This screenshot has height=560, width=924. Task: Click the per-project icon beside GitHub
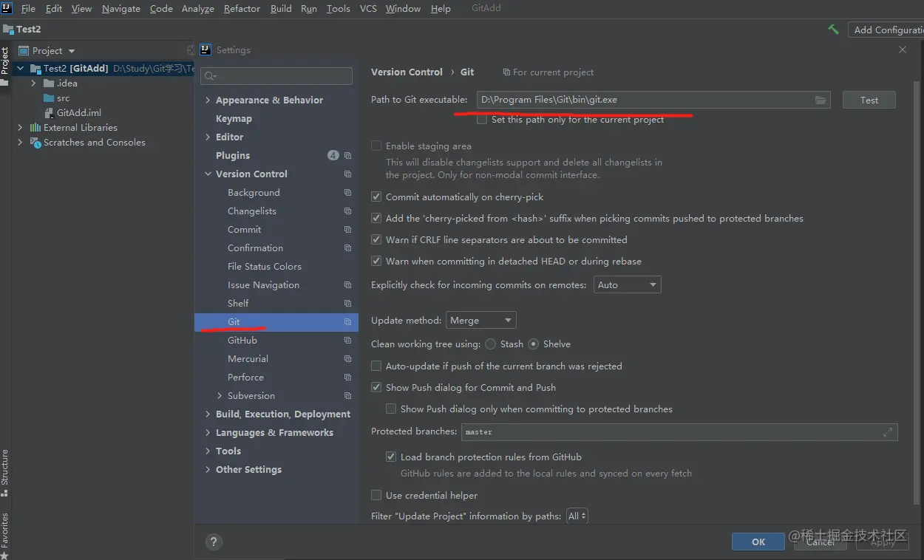[x=347, y=341]
